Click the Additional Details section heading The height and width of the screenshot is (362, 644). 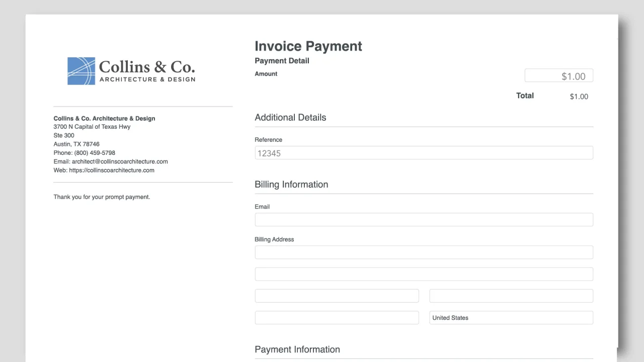click(290, 117)
